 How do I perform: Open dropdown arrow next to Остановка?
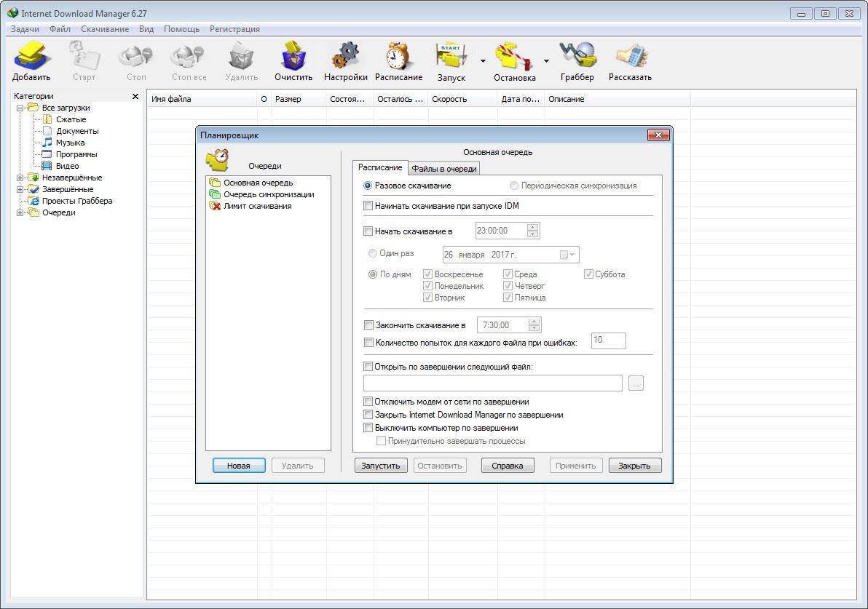coord(546,61)
